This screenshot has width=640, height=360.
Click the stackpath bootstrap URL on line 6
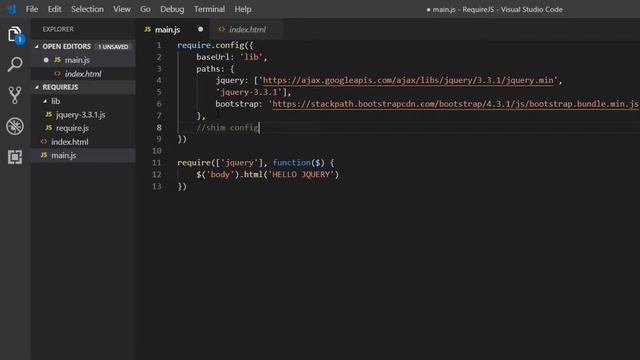tap(455, 104)
